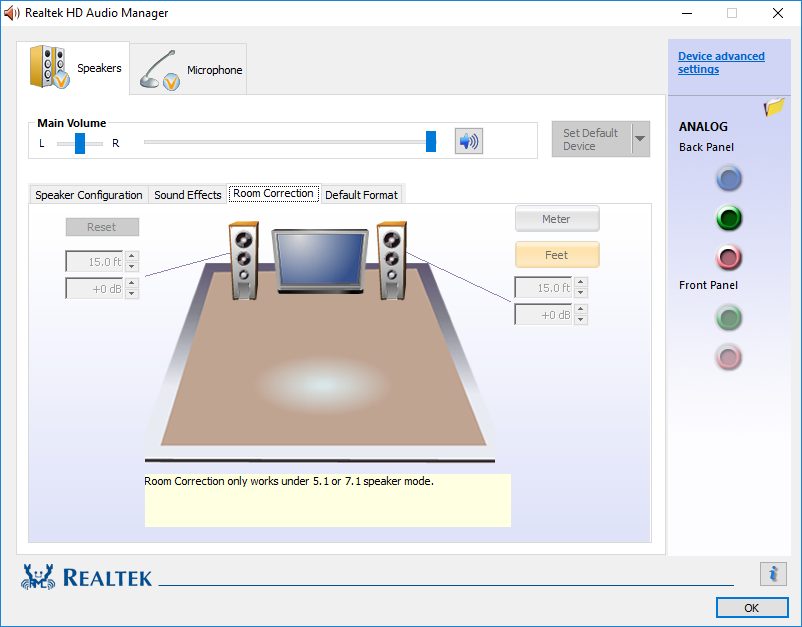Click the Reset button
Screen dimensions: 802x627
[x=102, y=227]
